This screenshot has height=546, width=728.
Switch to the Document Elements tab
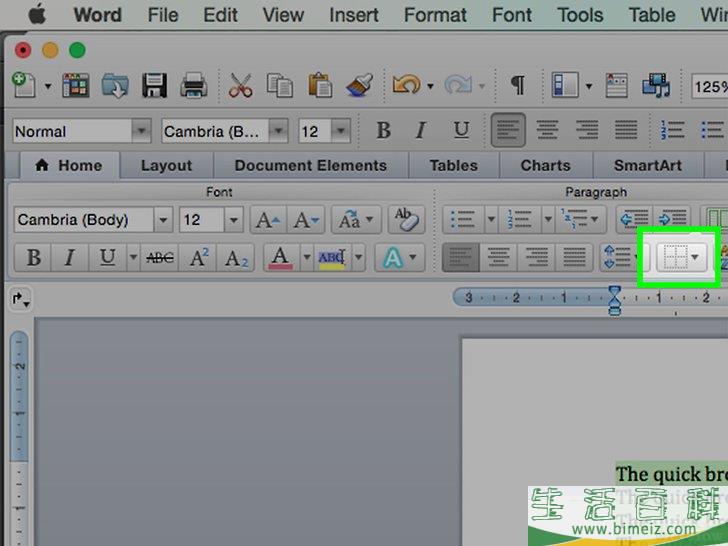point(311,165)
